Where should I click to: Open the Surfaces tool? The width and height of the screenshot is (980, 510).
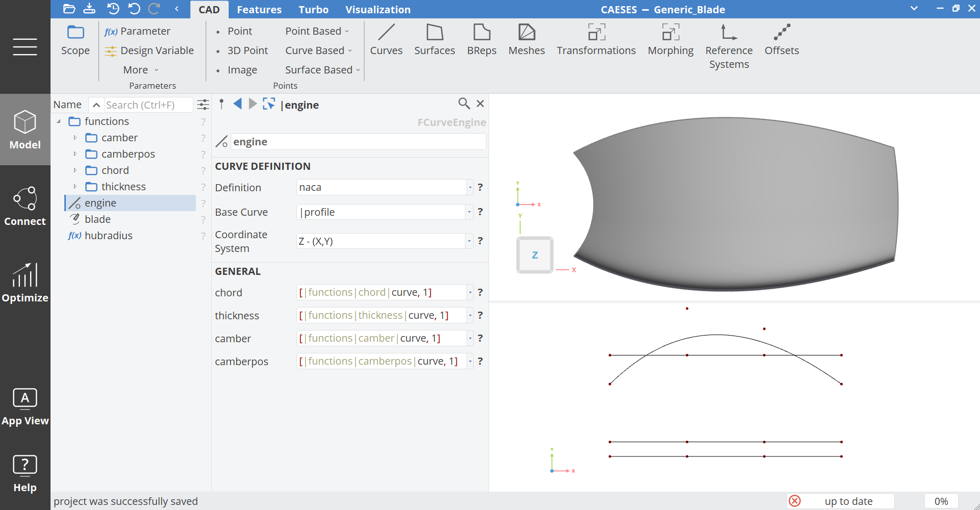tap(434, 39)
